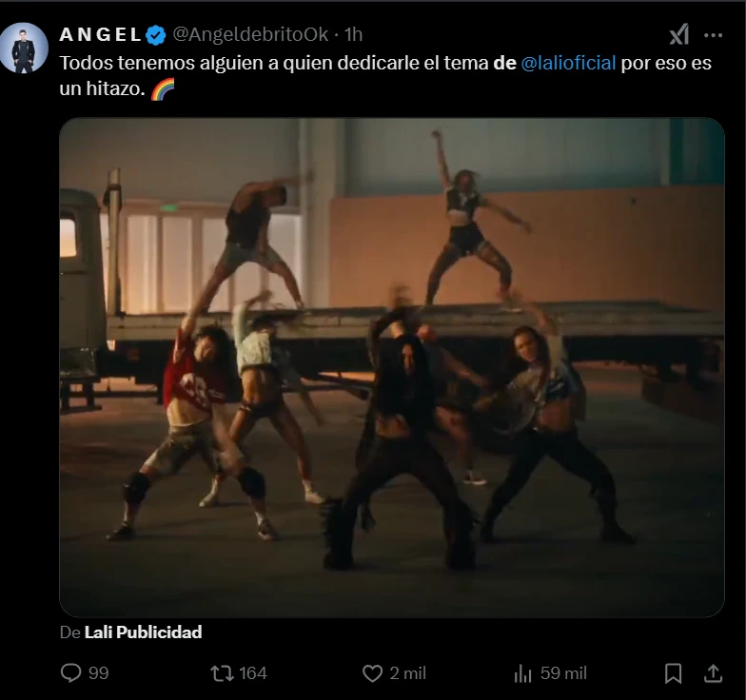Click the 2 mil likes count

[408, 673]
